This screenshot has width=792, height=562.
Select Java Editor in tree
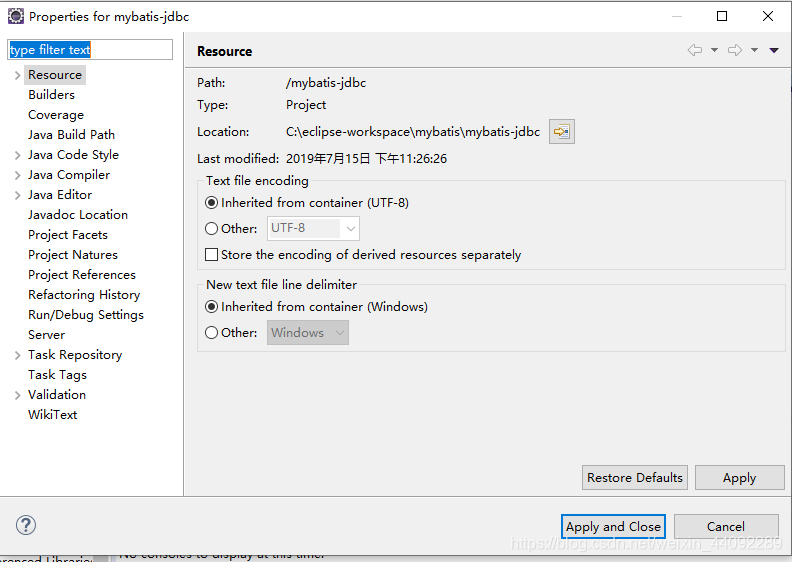coord(60,195)
